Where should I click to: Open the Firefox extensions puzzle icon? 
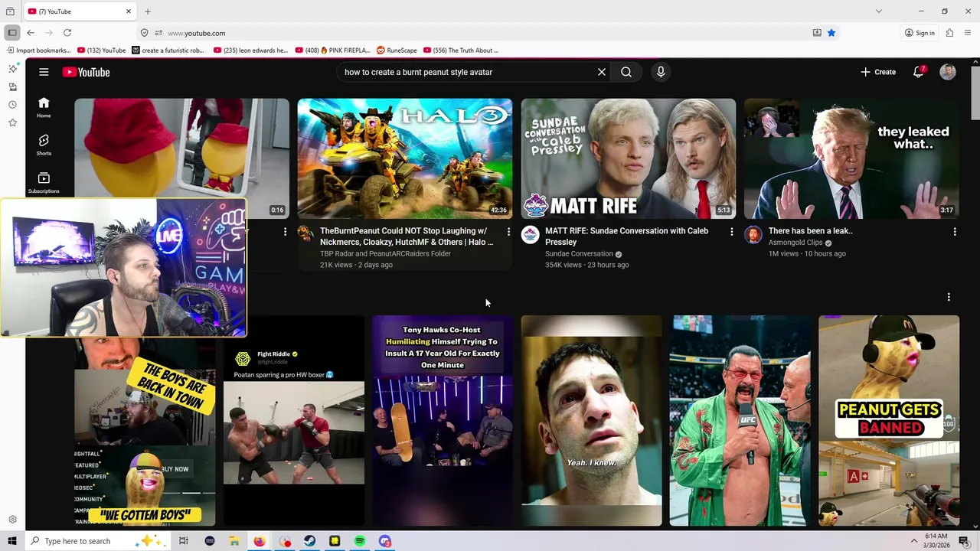pyautogui.click(x=949, y=33)
